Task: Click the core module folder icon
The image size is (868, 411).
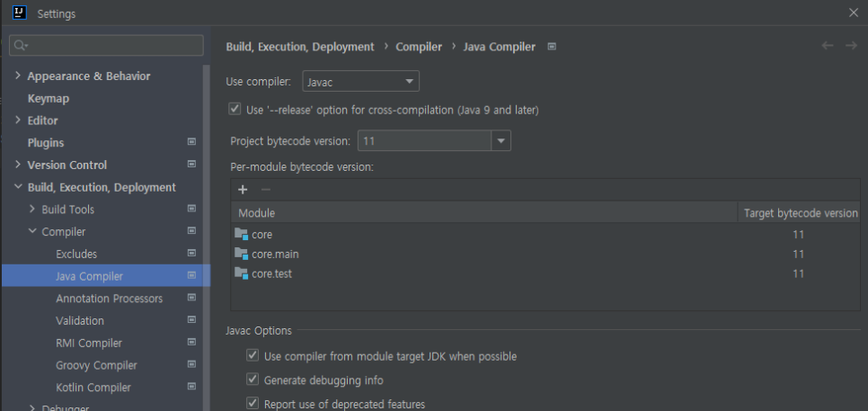Action: 241,235
